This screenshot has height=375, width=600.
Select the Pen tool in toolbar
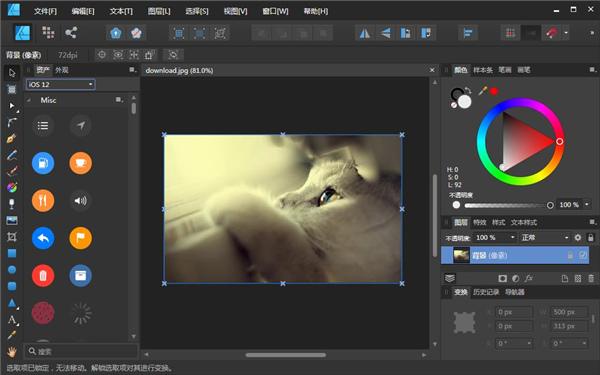[12, 138]
